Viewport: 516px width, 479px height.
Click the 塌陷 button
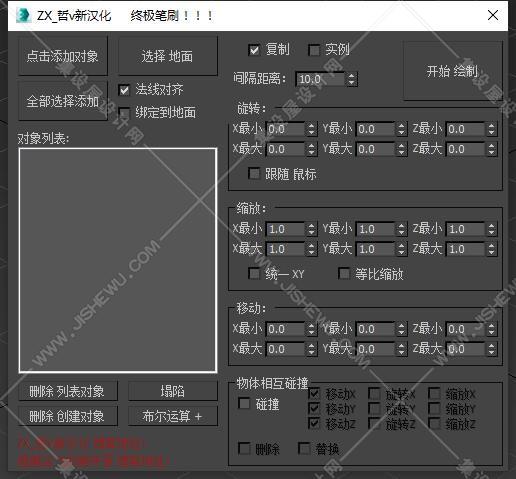173,391
